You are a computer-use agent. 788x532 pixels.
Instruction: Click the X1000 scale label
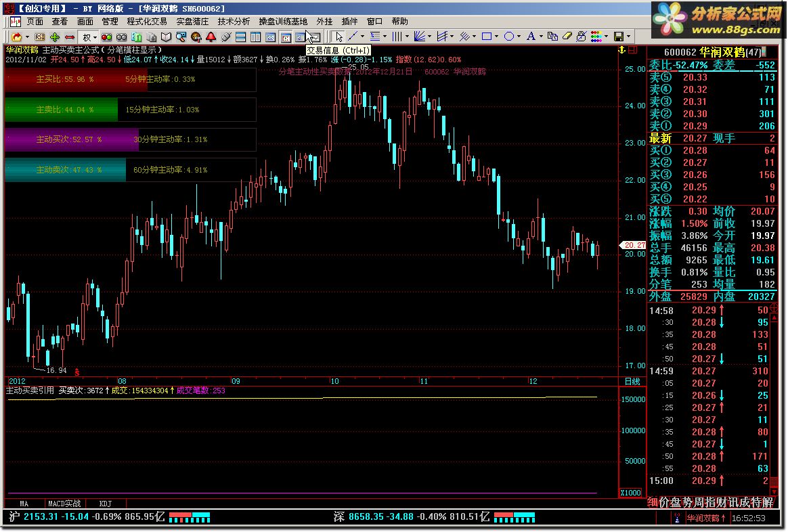(631, 492)
